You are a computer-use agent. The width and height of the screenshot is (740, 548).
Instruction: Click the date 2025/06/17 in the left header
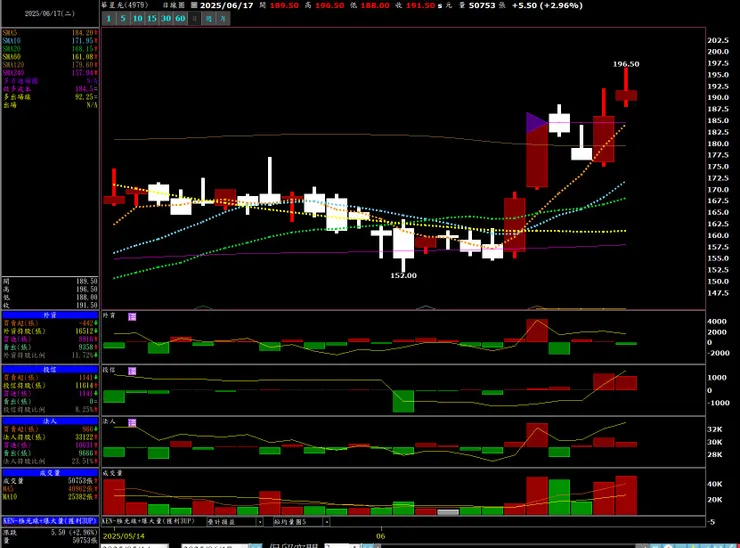tap(50, 14)
